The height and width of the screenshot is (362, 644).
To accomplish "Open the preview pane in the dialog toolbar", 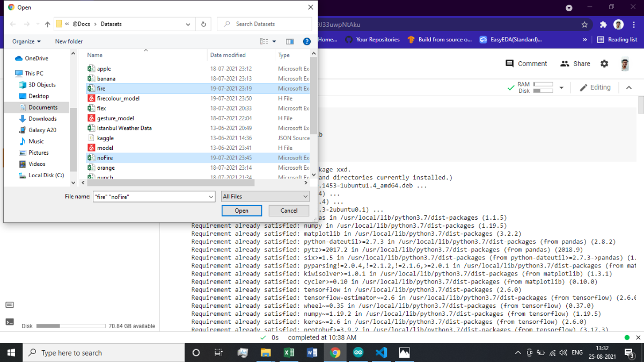I will point(290,41).
